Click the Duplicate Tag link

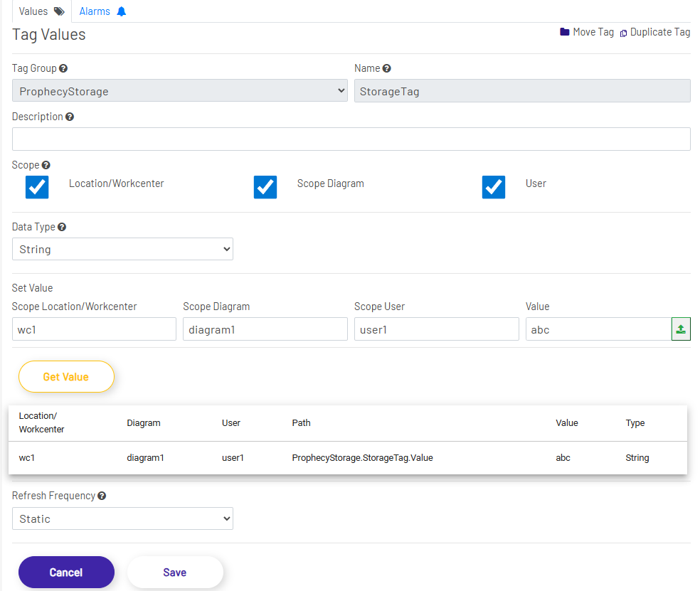tap(655, 32)
